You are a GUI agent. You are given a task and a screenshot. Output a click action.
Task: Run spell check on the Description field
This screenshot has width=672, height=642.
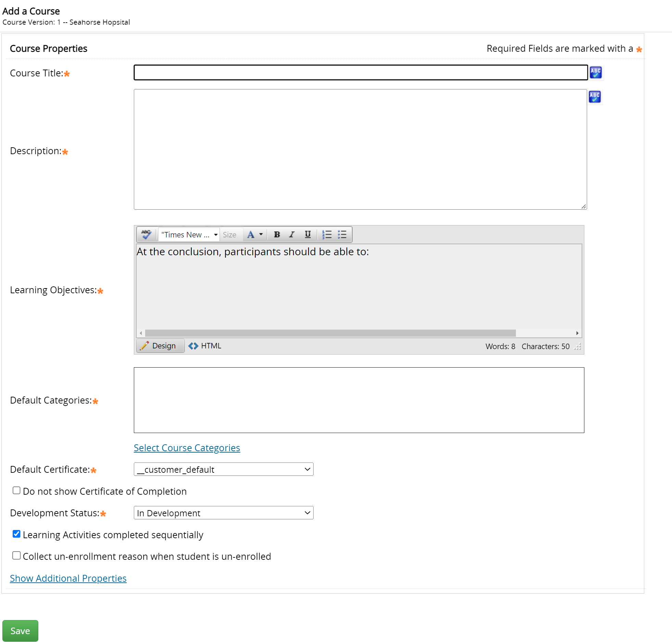(x=595, y=97)
